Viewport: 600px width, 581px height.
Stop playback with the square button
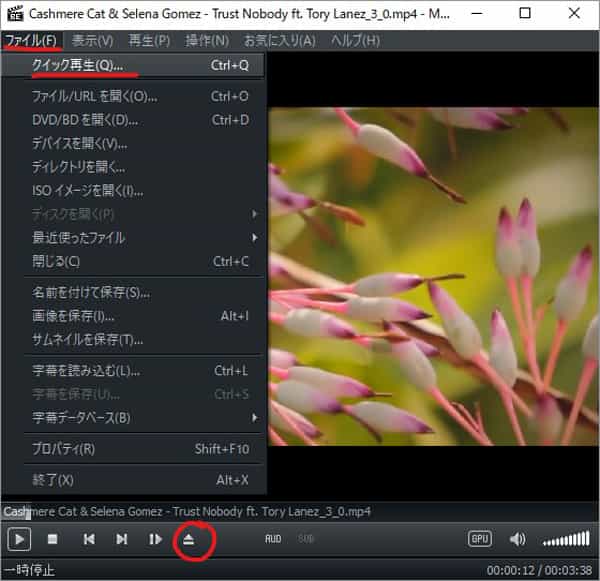click(52, 539)
